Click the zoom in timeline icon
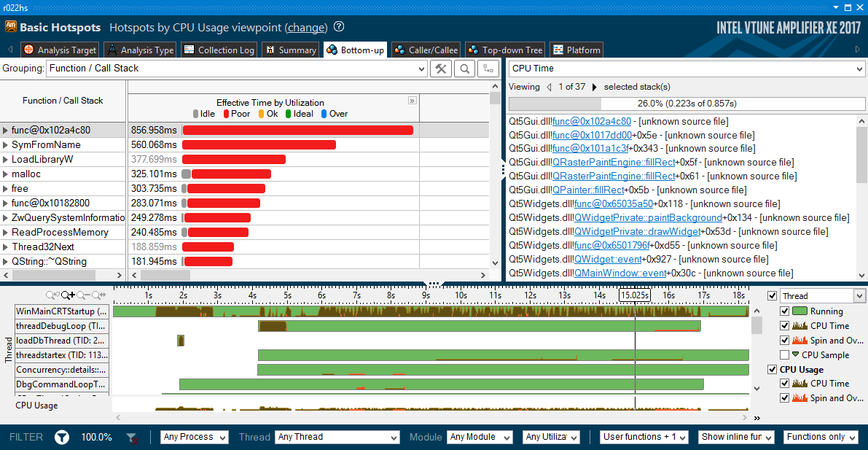868x450 pixels. [x=68, y=295]
